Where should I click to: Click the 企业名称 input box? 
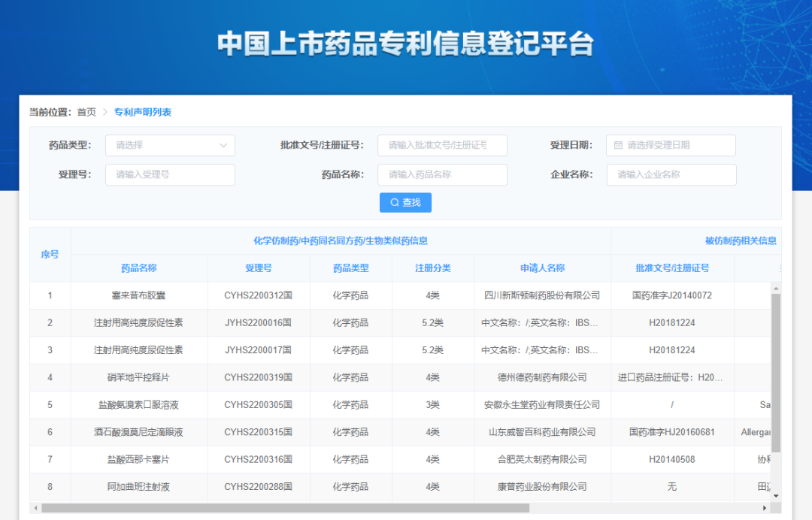click(x=671, y=174)
